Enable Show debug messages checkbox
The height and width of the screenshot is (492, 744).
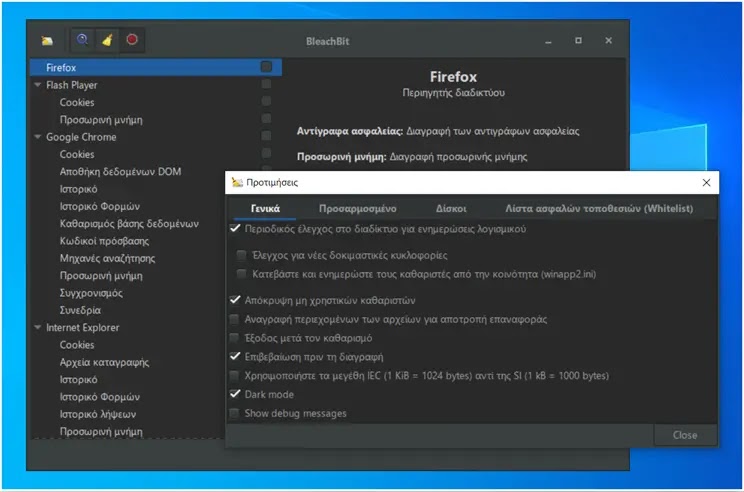(234, 413)
